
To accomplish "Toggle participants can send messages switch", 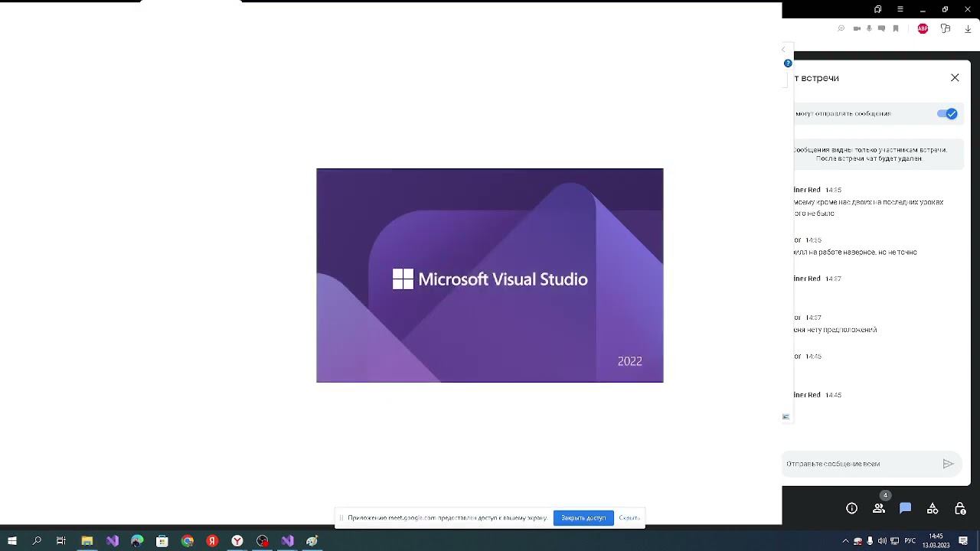I will pyautogui.click(x=947, y=113).
